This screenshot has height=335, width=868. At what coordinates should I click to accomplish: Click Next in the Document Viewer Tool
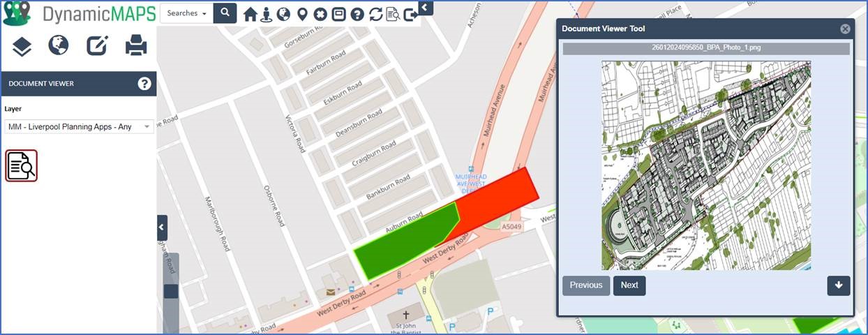pyautogui.click(x=629, y=285)
